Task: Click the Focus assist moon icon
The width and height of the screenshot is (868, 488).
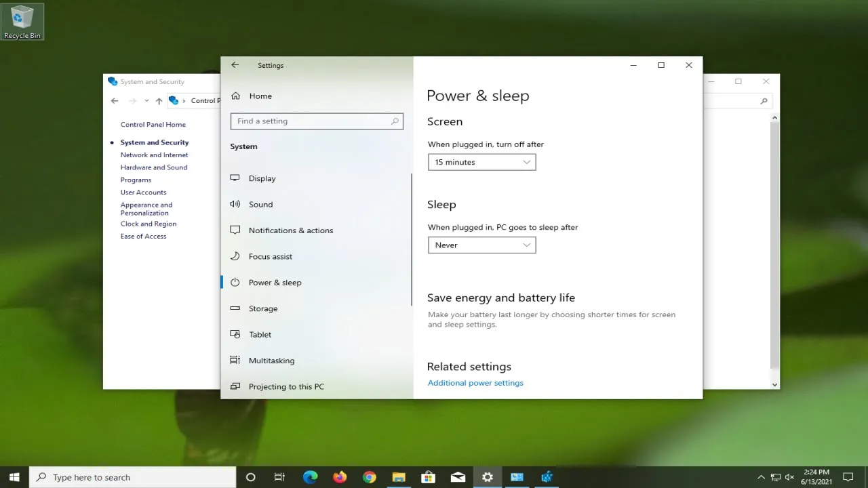Action: point(235,256)
